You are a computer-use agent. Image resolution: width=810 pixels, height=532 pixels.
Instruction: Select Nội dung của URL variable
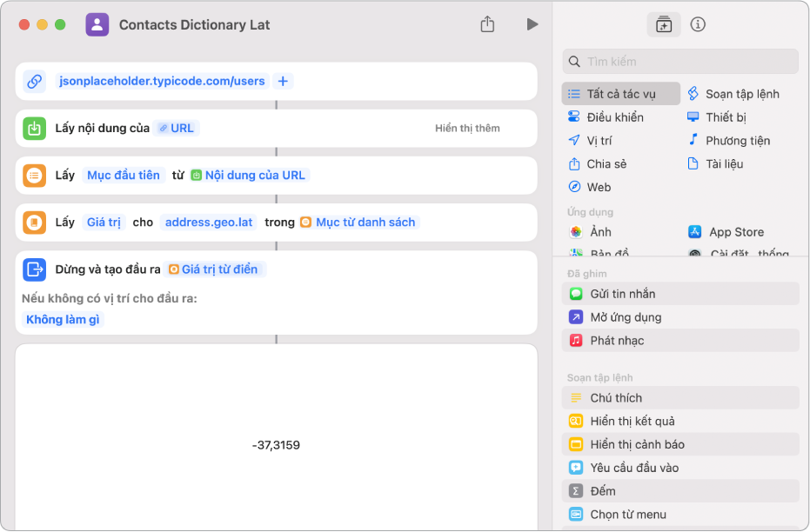[249, 176]
